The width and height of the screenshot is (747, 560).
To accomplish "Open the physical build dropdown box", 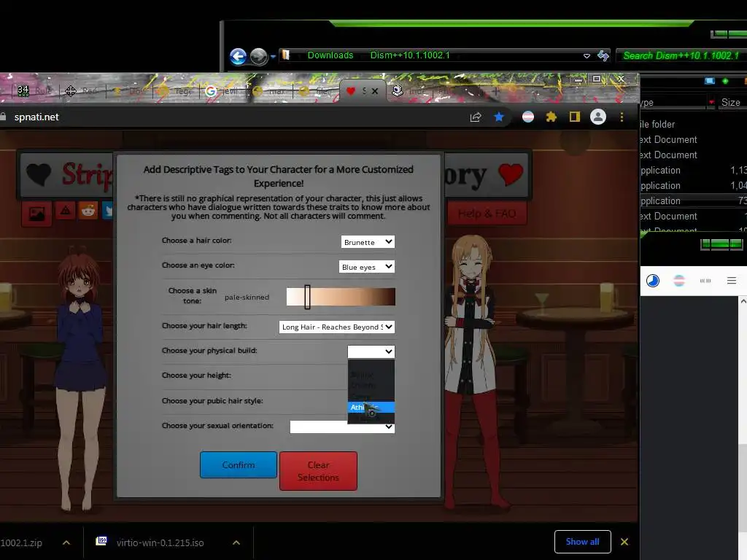I will click(371, 351).
